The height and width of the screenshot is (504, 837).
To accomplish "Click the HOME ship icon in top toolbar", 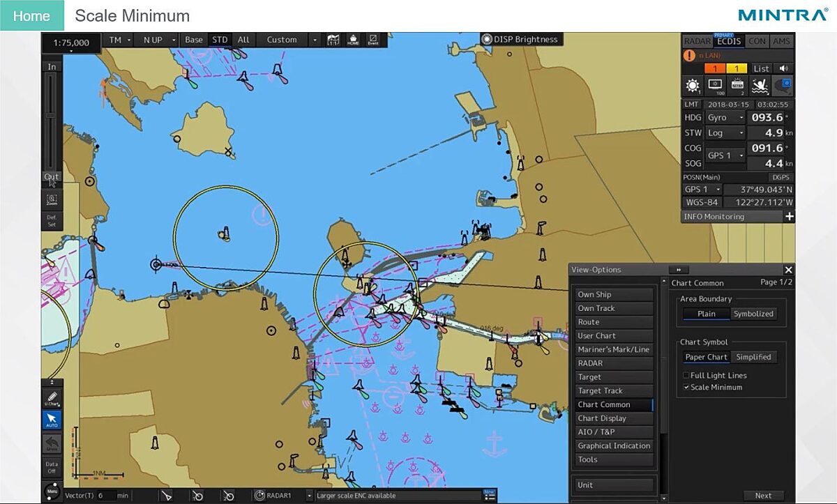I will coord(353,40).
